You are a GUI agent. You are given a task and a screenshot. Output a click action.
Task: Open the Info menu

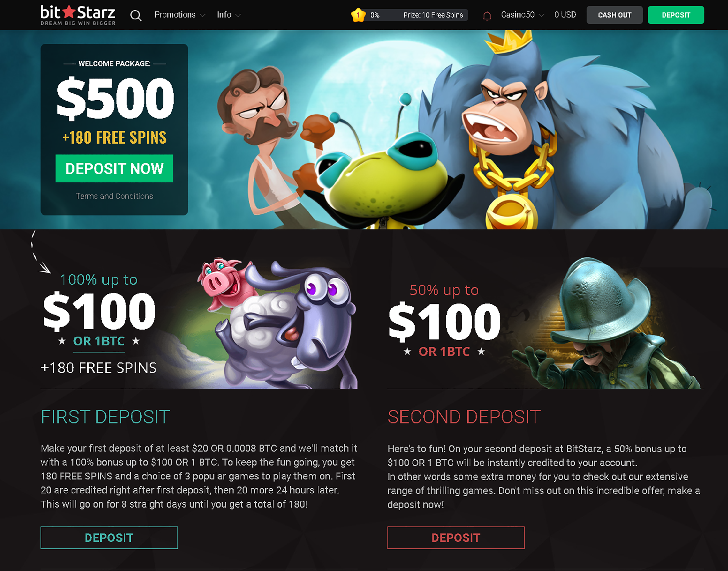pos(224,15)
